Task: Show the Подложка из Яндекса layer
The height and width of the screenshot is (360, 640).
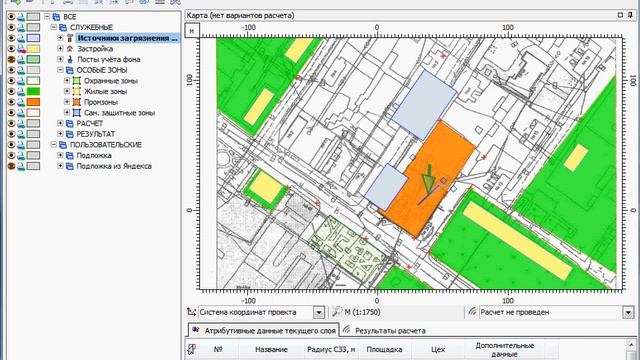Action: (x=11, y=166)
